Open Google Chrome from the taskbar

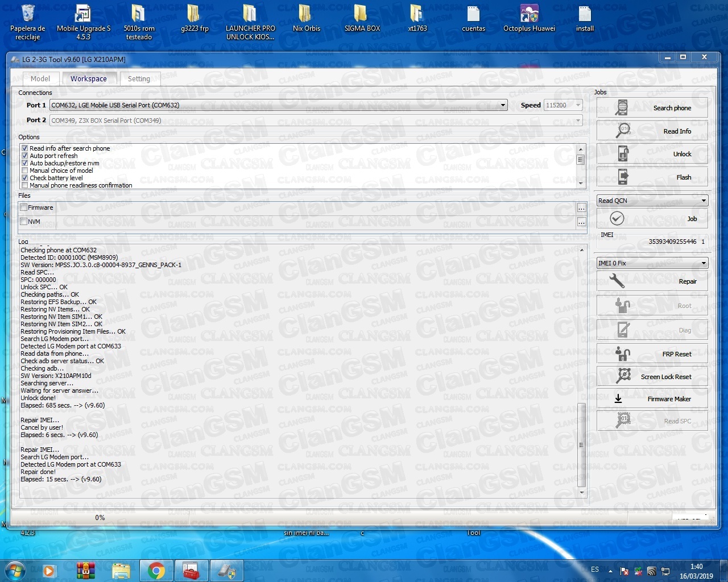[x=156, y=571]
